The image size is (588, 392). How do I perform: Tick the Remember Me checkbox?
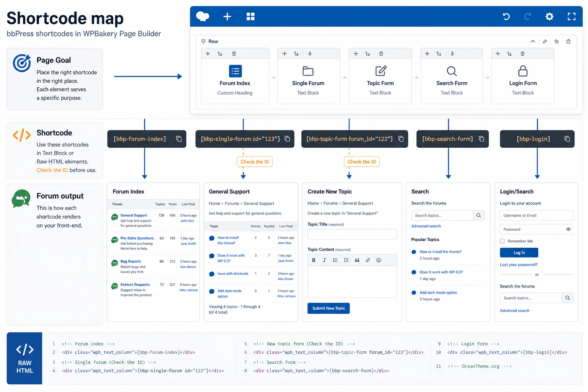[x=502, y=241]
